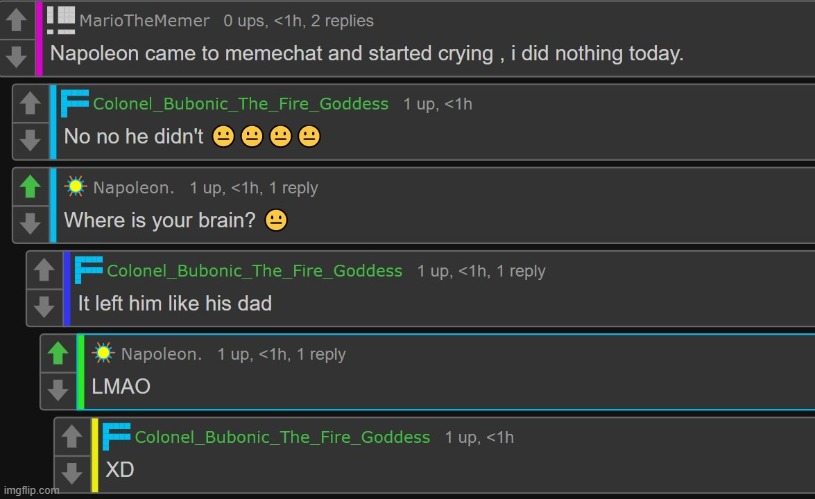Click MarioTheMemer's user flair icon

point(61,19)
